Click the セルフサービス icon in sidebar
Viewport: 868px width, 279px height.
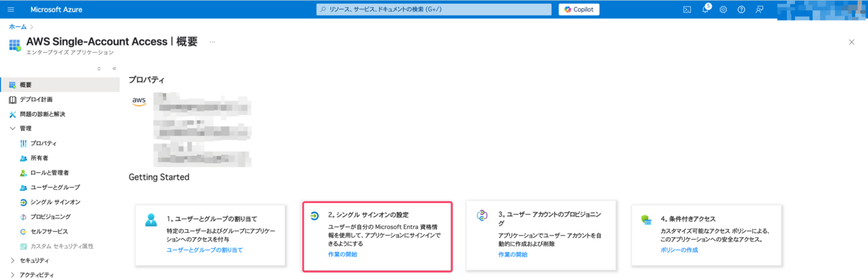pos(24,231)
